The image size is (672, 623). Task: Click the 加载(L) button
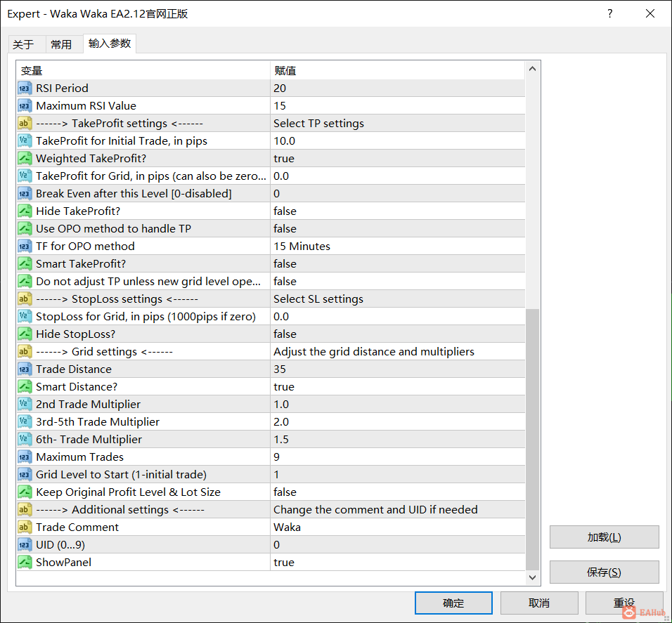[x=604, y=537]
